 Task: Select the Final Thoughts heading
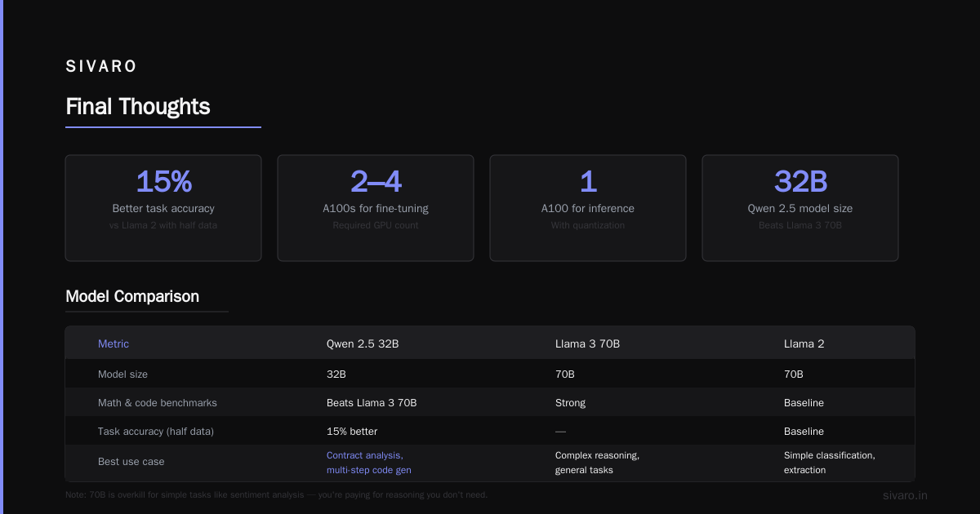[x=137, y=107]
